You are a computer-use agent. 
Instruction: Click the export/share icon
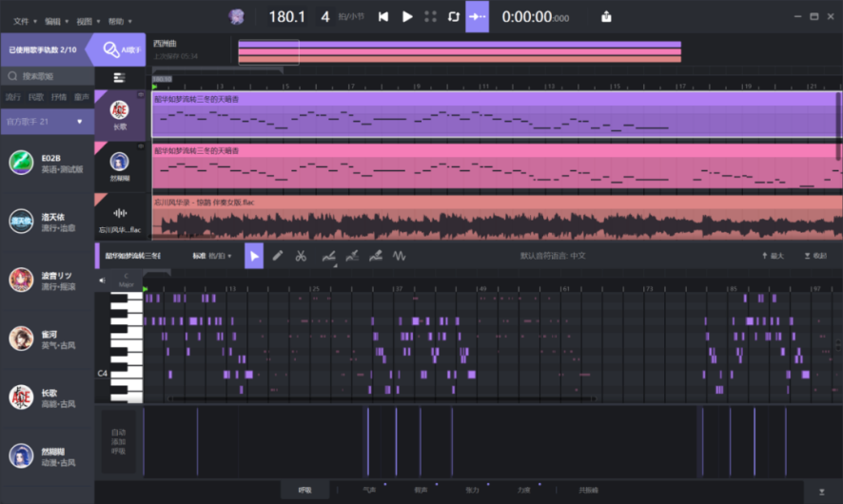pos(606,17)
